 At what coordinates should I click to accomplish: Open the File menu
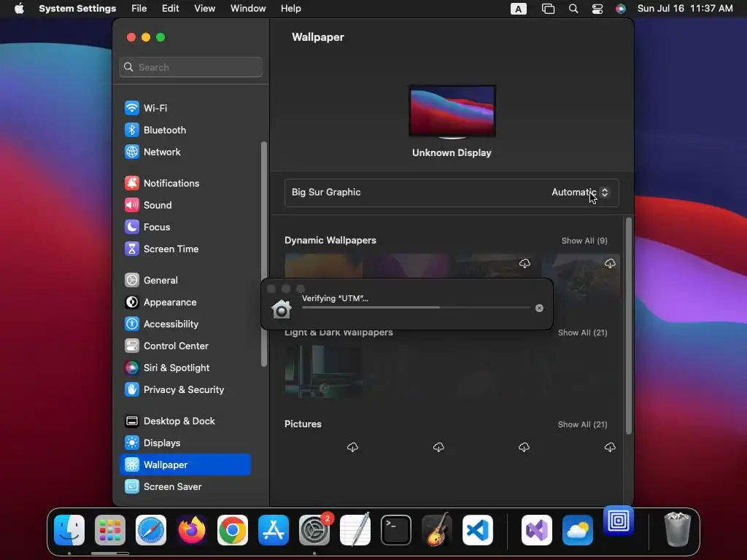coord(139,9)
